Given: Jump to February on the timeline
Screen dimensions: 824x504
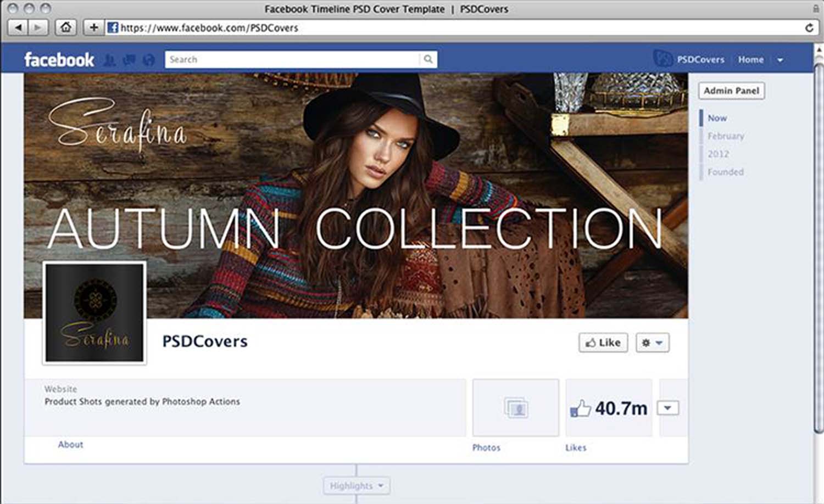Looking at the screenshot, I should (x=726, y=136).
